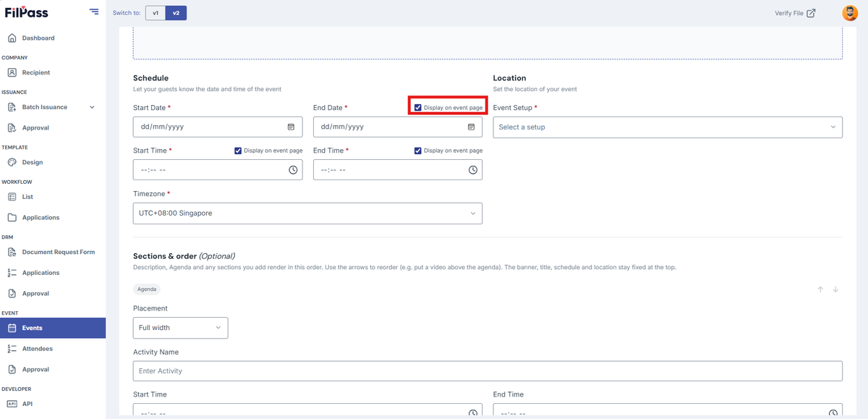Move Agenda section up with arrow
This screenshot has width=868, height=419.
tap(820, 289)
